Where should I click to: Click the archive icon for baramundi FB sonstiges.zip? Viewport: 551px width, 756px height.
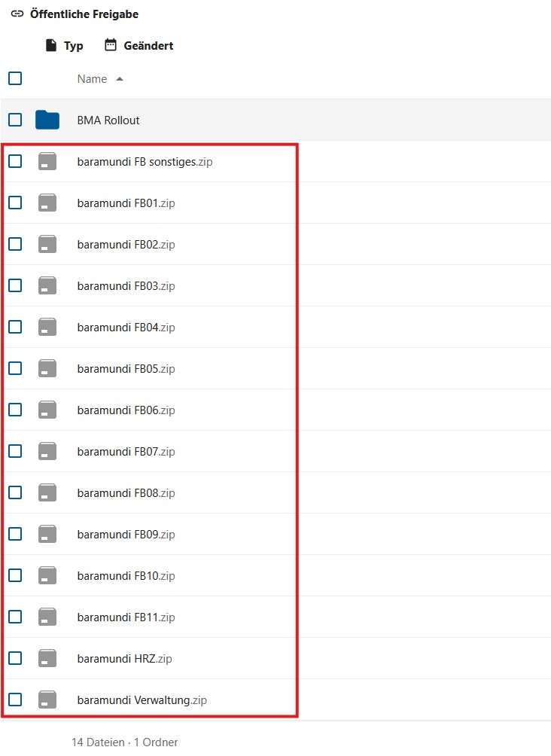(47, 161)
